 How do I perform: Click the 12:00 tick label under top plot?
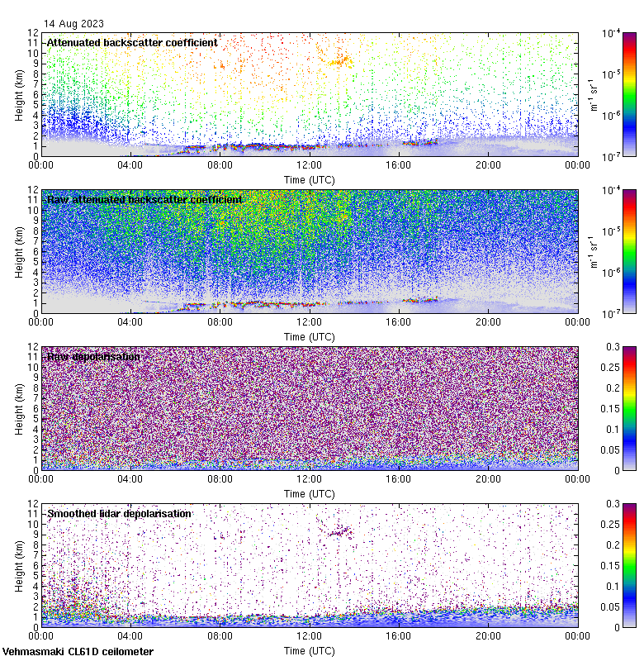point(309,164)
